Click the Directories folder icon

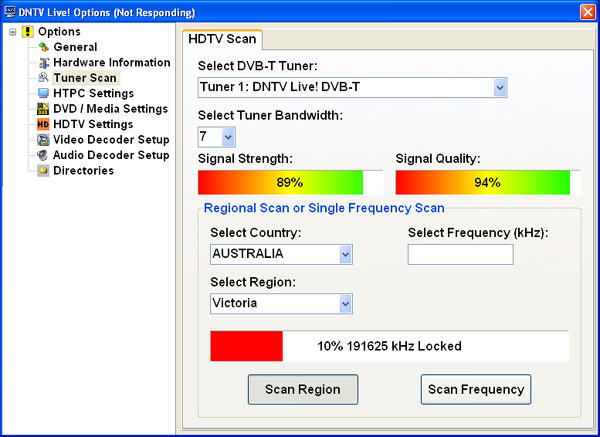click(43, 170)
